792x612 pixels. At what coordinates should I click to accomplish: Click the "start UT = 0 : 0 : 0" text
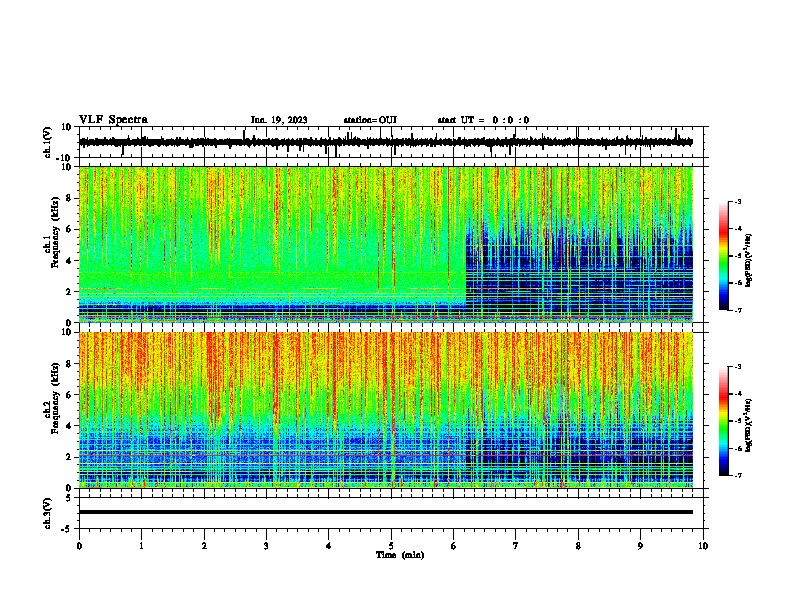(483, 120)
